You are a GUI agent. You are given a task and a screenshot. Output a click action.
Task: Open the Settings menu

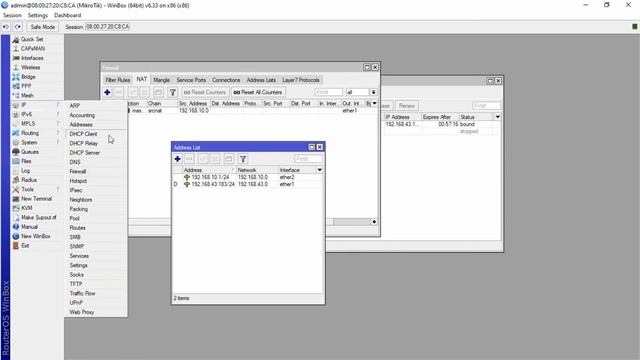(x=38, y=16)
